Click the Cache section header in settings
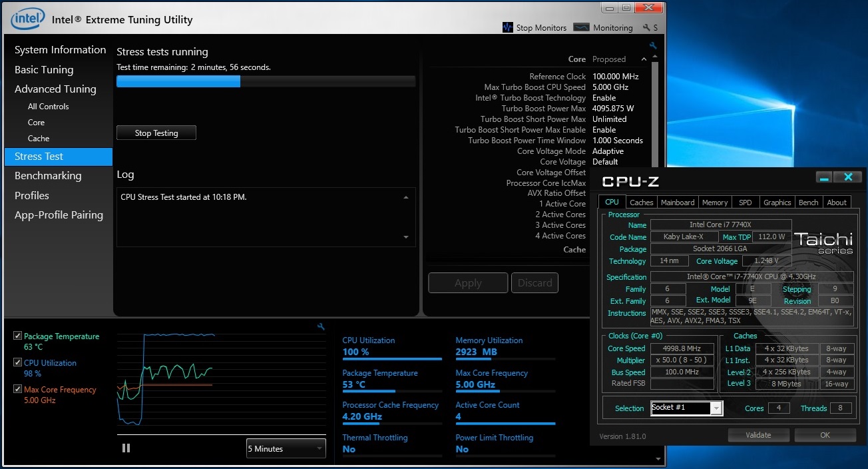The image size is (868, 469). (x=574, y=250)
